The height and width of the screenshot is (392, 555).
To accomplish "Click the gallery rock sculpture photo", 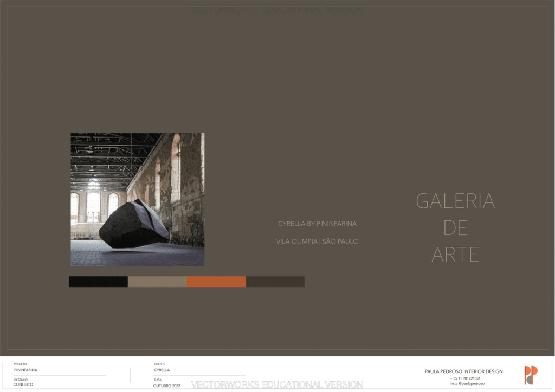I will pyautogui.click(x=137, y=199).
